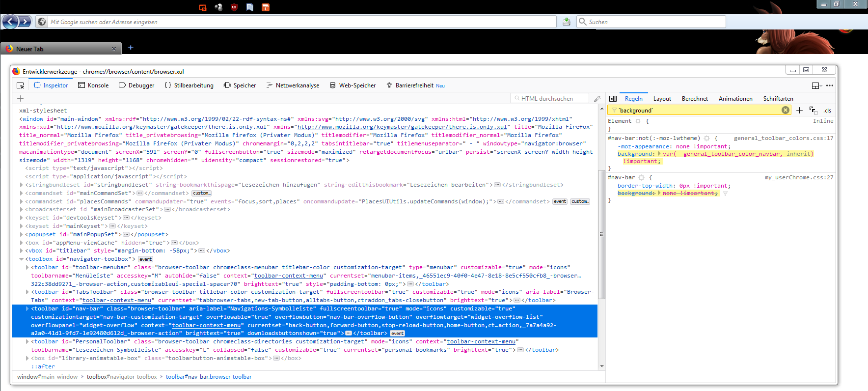Expand the mainPopupSet popupset node

pos(22,234)
